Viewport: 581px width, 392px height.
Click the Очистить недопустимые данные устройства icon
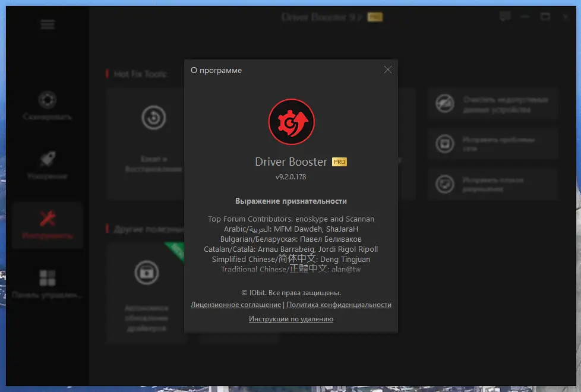click(x=444, y=103)
